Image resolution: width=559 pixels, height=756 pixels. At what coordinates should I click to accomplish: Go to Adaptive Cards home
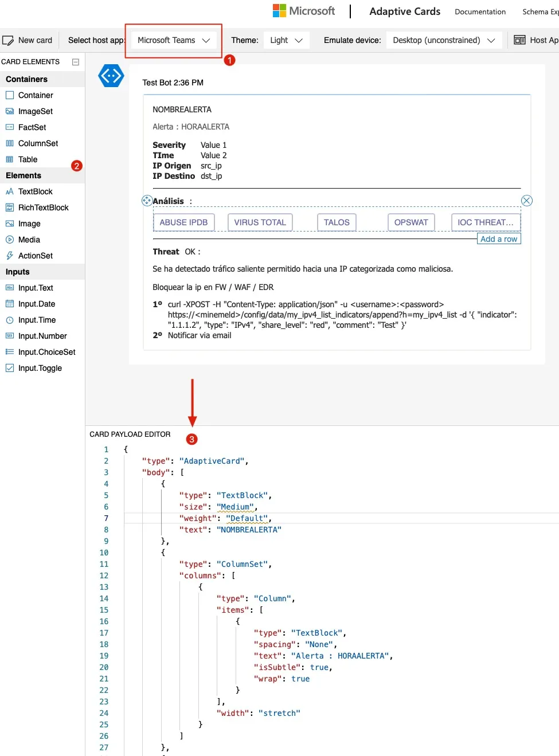click(x=405, y=11)
